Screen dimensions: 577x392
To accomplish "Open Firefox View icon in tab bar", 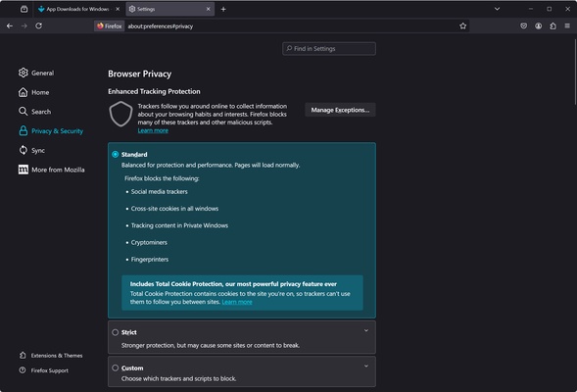I will [x=24, y=9].
